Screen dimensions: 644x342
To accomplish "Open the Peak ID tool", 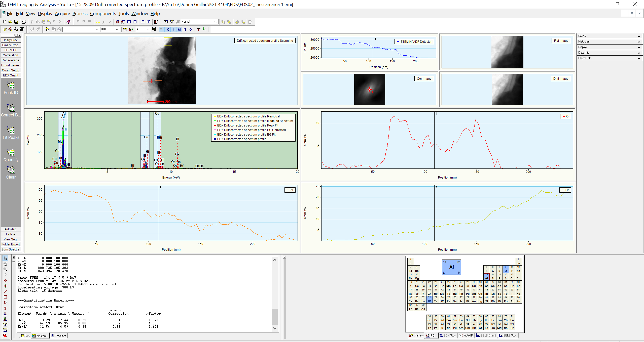I will point(11,86).
